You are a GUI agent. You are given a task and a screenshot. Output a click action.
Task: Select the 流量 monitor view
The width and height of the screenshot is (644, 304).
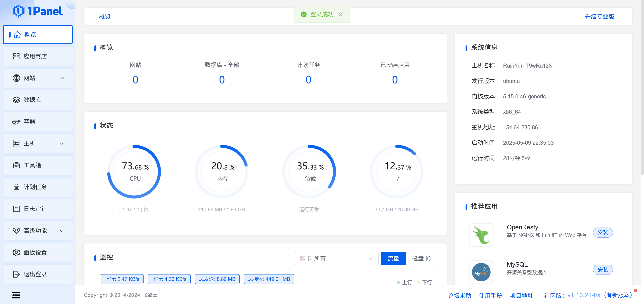(393, 259)
